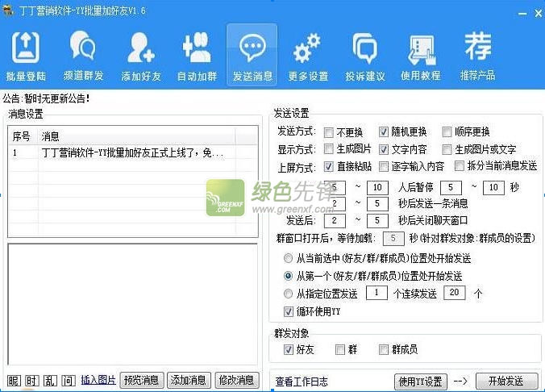Check the 群 target checkbox
Screen dimensions: 545x392
tap(340, 349)
